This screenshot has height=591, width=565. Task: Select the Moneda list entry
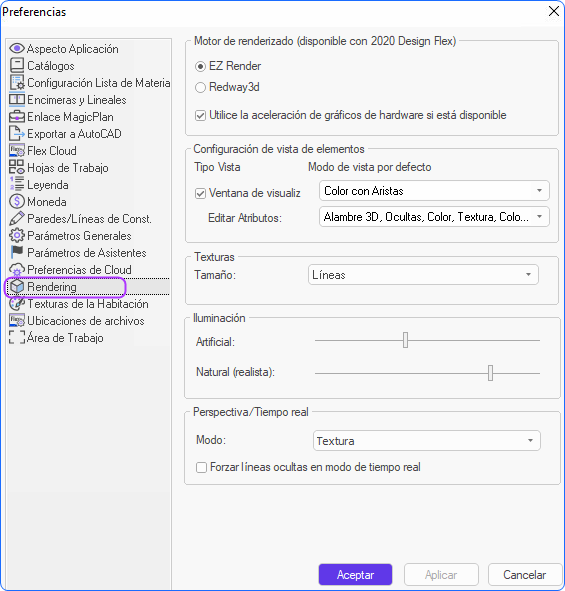(47, 202)
